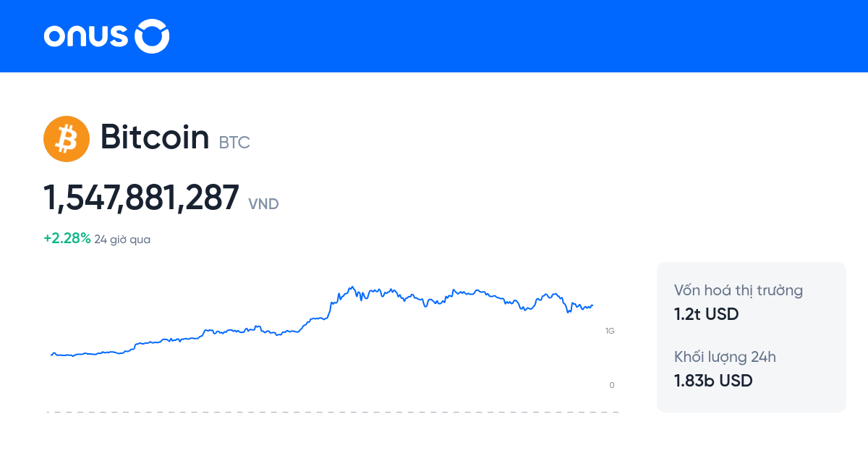Click the 0 axis label on chart

pyautogui.click(x=612, y=385)
